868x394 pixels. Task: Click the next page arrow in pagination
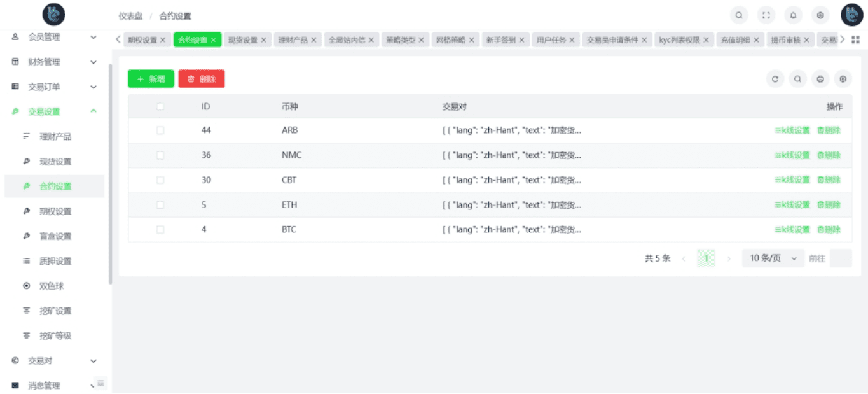729,258
